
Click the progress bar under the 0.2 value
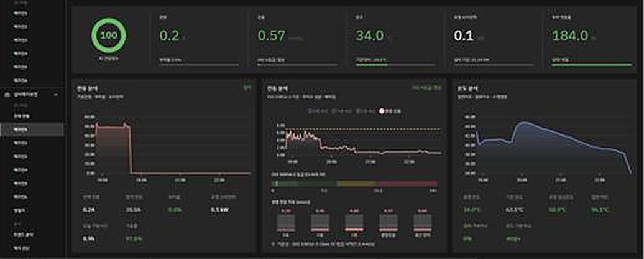pyautogui.click(x=199, y=65)
